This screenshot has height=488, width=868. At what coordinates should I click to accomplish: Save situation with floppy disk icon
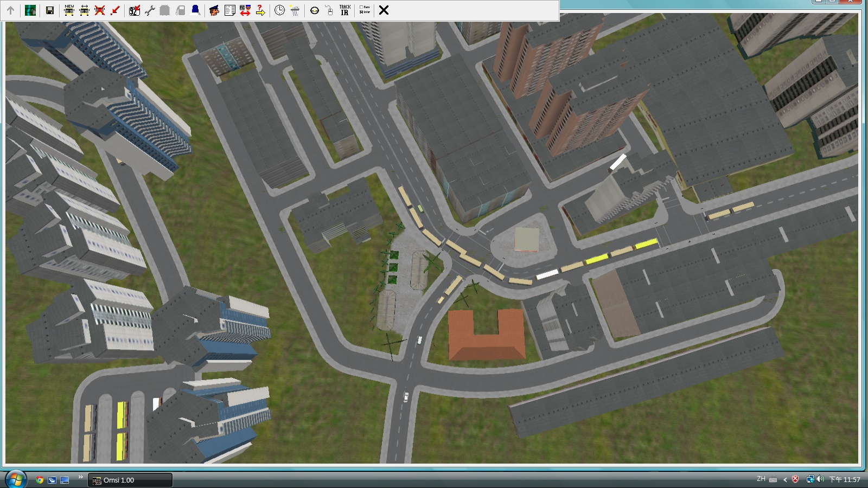click(x=50, y=10)
